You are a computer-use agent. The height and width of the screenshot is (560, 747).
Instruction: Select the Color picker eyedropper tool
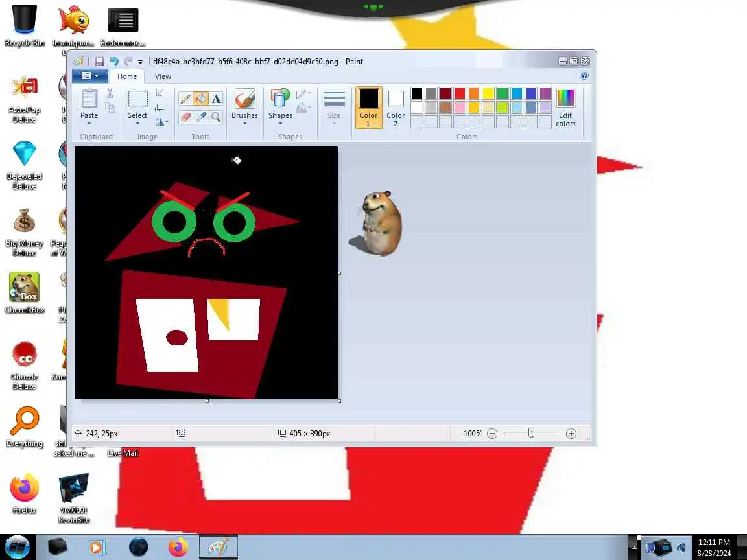pyautogui.click(x=200, y=117)
